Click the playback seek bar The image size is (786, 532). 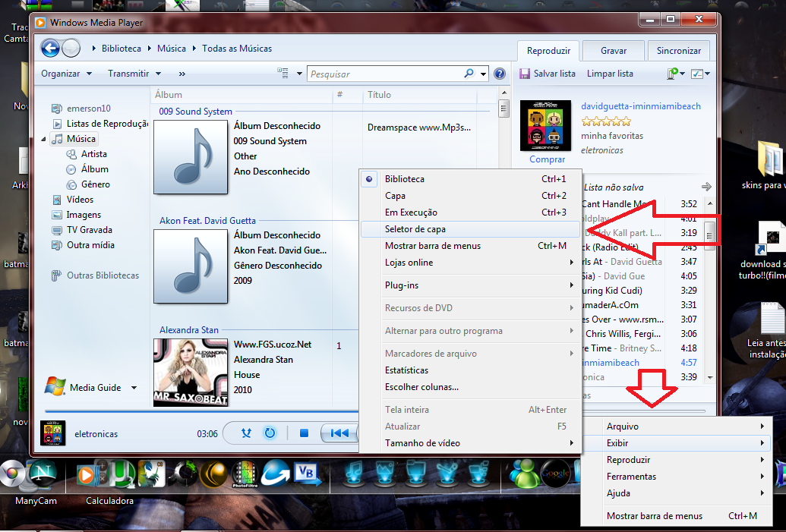pos(197,412)
